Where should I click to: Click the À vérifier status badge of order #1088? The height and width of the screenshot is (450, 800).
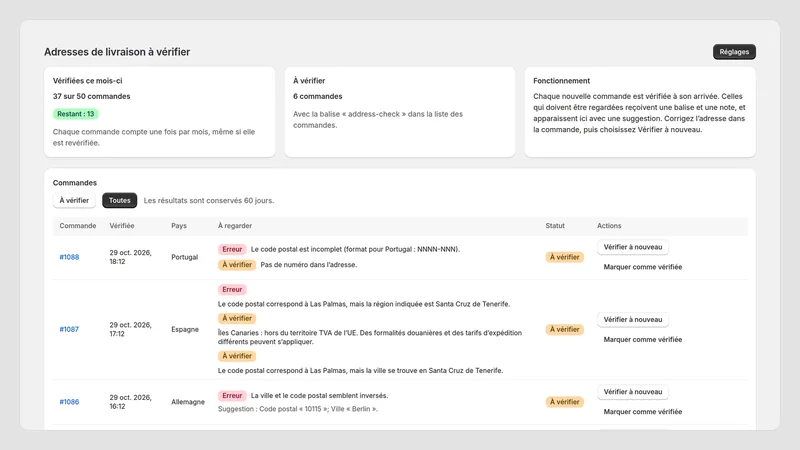[x=564, y=257]
